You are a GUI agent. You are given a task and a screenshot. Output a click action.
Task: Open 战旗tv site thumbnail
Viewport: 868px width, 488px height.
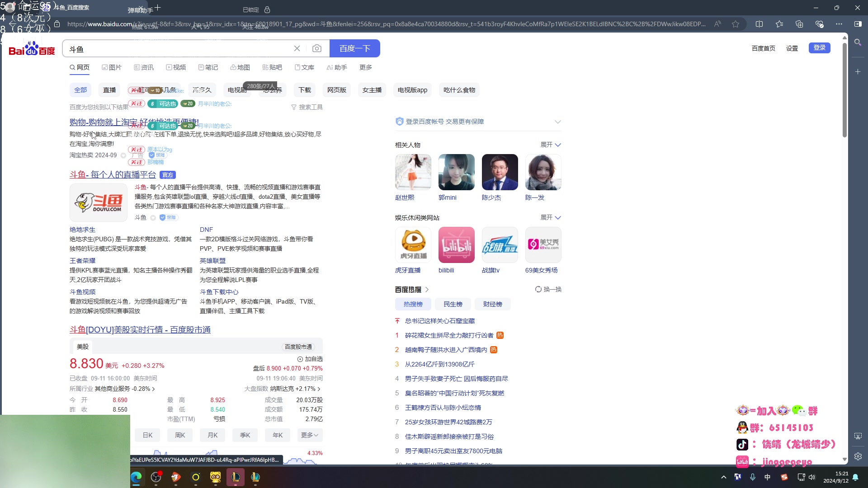[x=500, y=245]
